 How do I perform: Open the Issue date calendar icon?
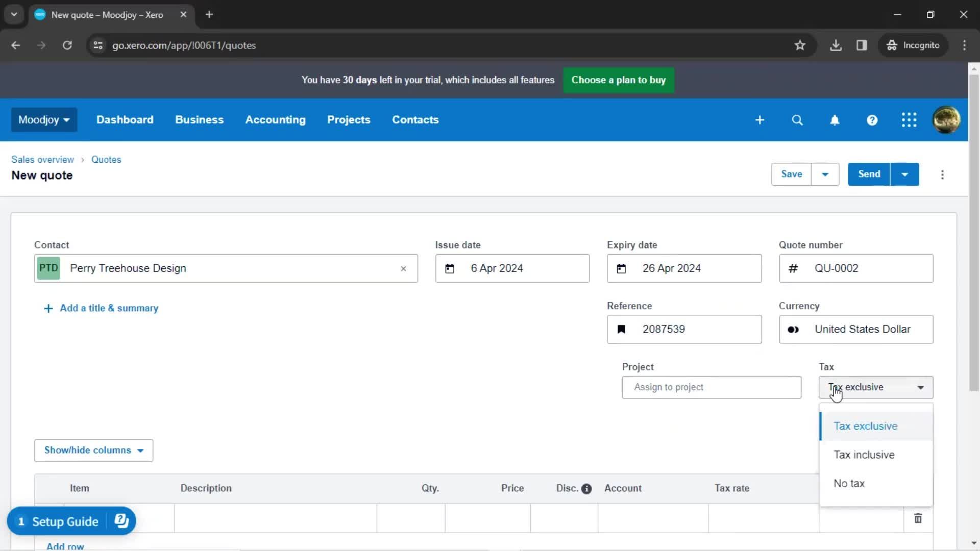450,268
